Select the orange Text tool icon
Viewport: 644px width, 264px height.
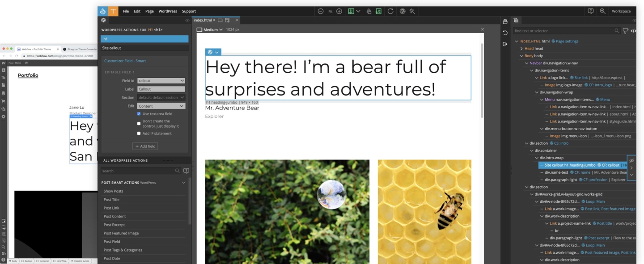[113, 11]
